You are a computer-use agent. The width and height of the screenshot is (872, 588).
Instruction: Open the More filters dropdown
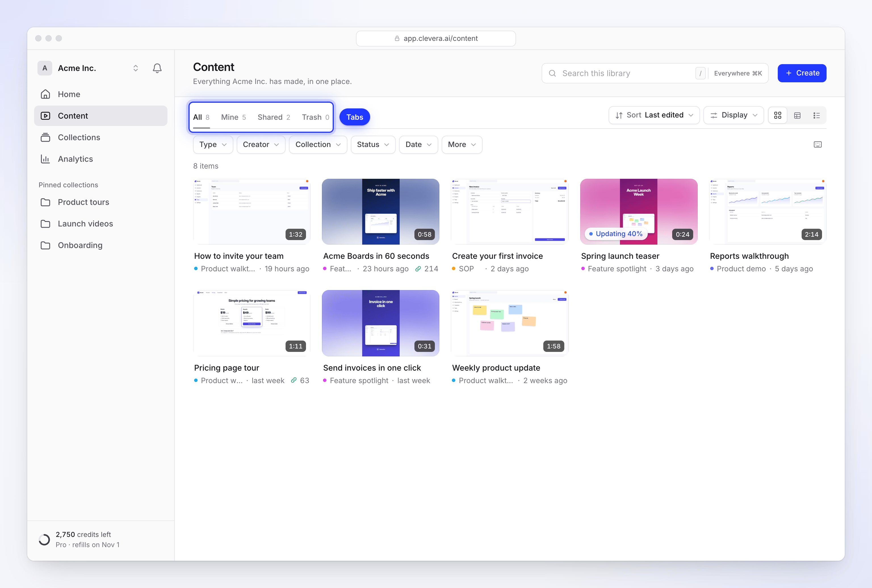pyautogui.click(x=462, y=144)
